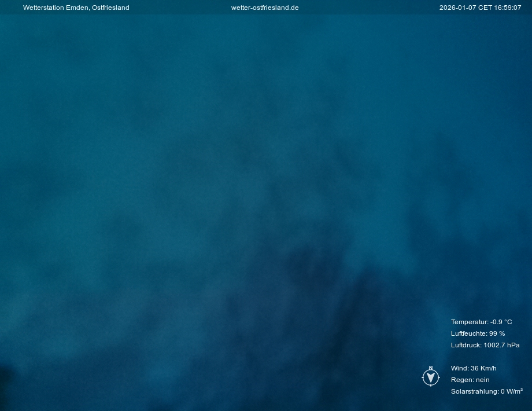This screenshot has width=532, height=411.
Task: Click the Luftfeuchte label
Action: [x=468, y=333]
